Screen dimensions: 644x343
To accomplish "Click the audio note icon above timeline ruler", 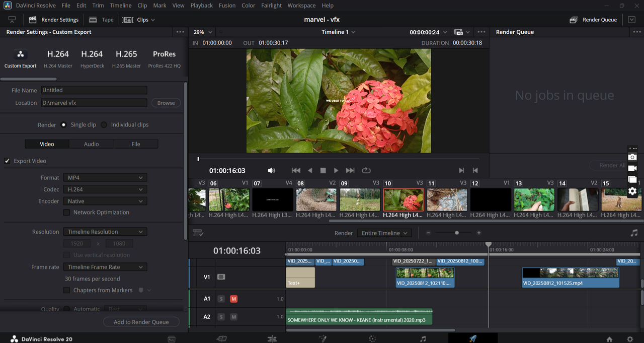I will point(634,233).
